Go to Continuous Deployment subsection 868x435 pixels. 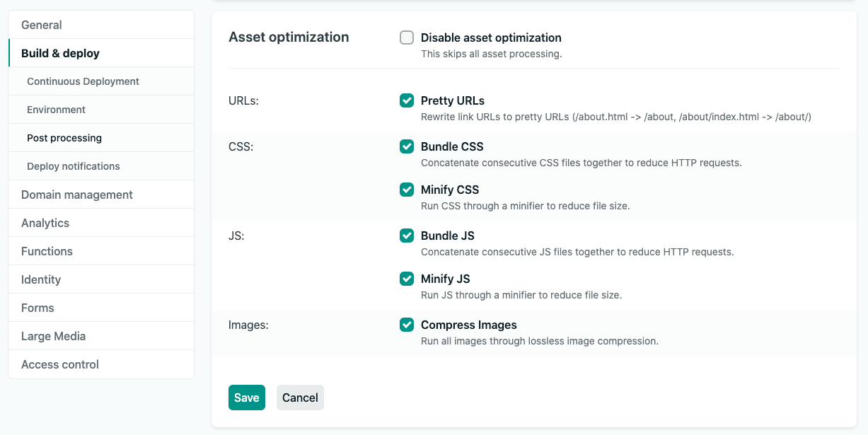[101, 81]
